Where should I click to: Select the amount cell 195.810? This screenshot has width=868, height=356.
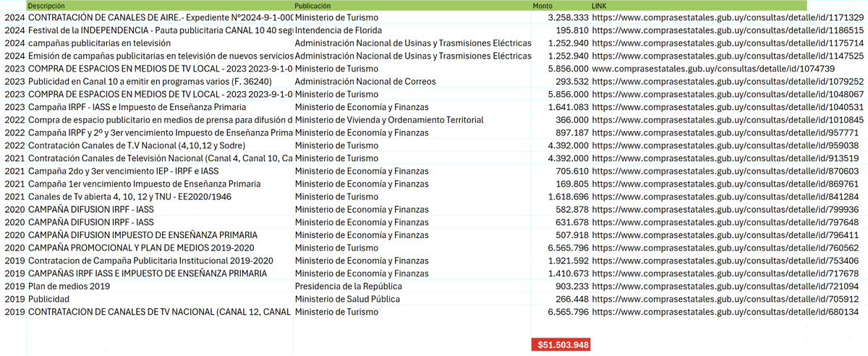pyautogui.click(x=561, y=30)
